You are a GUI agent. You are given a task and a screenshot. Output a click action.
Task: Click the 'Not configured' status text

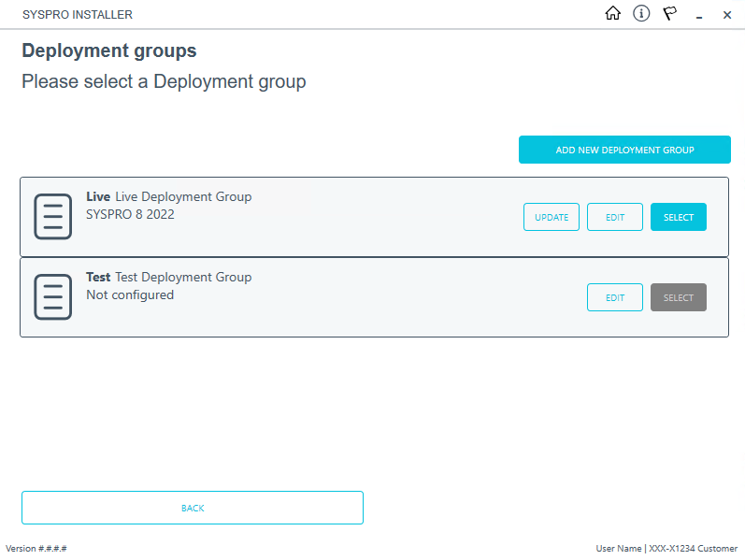(130, 294)
